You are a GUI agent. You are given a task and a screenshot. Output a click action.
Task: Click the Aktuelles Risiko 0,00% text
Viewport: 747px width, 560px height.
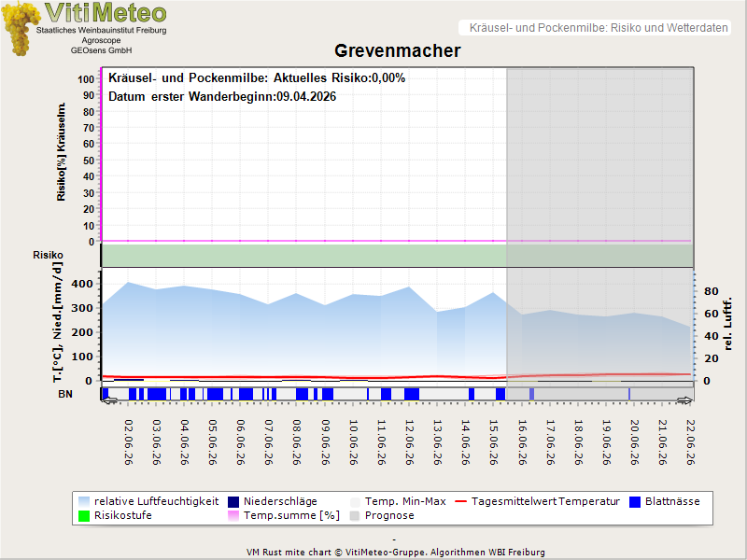339,77
